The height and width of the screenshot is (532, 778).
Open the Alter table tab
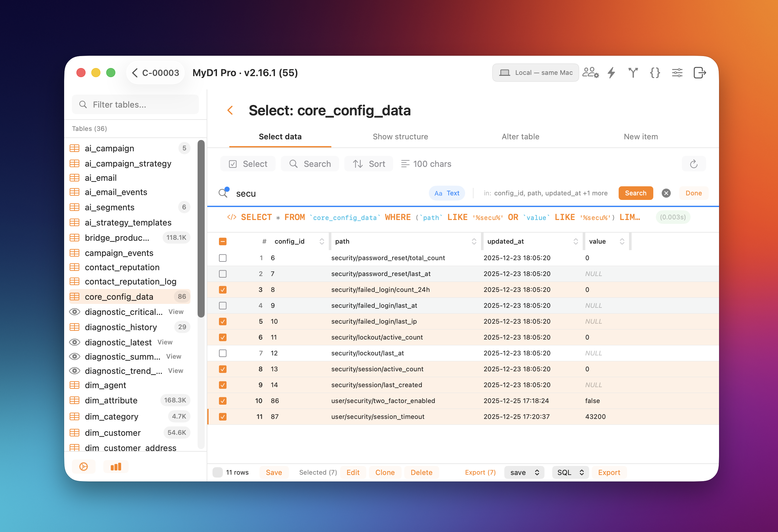coord(521,137)
